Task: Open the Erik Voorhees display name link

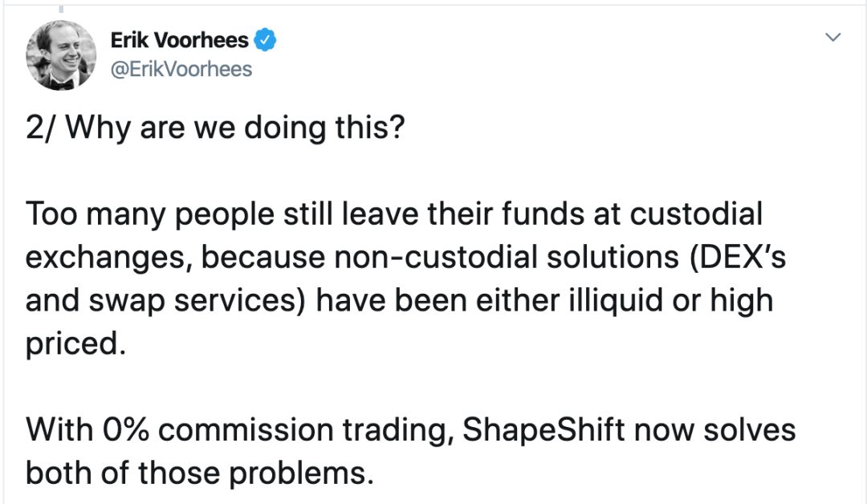Action: [179, 40]
